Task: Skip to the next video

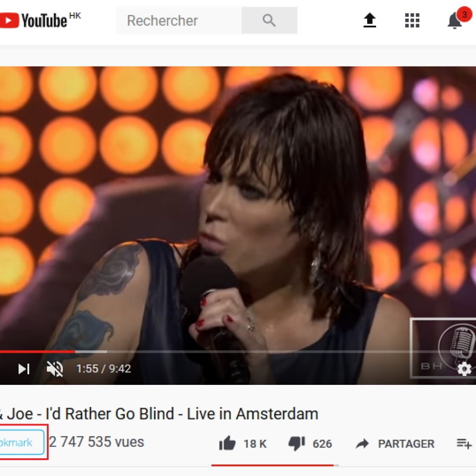Action: tap(24, 369)
